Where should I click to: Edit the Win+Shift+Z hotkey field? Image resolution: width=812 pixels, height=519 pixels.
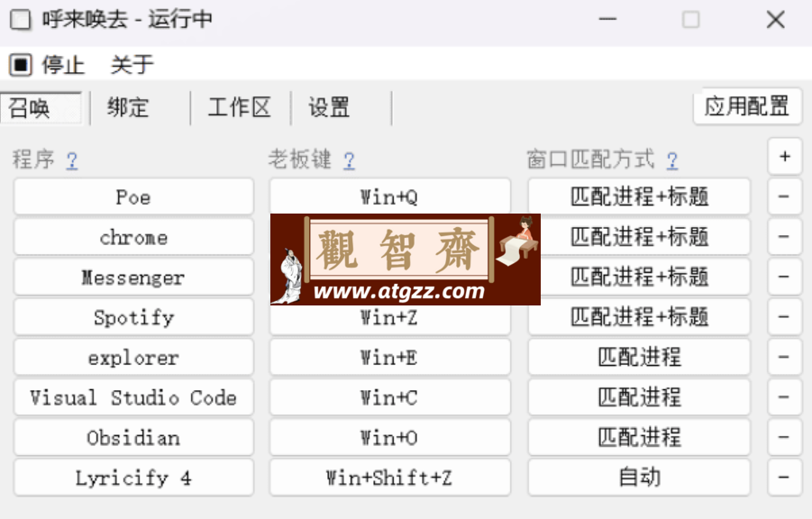tap(390, 478)
